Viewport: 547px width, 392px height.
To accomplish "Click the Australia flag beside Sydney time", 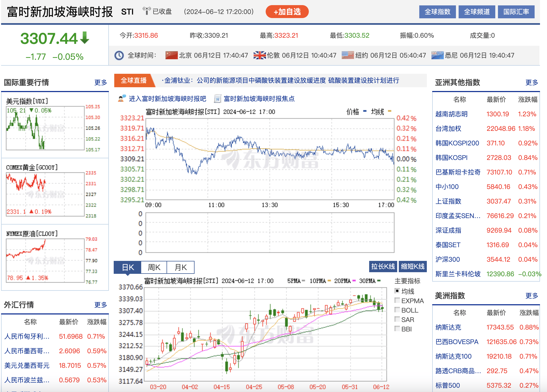I will pyautogui.click(x=437, y=55).
